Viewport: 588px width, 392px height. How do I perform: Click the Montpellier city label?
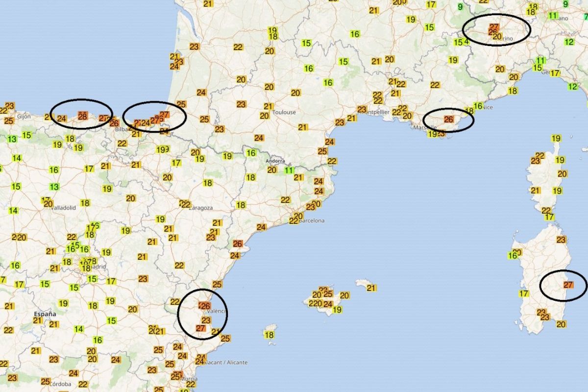(376, 112)
